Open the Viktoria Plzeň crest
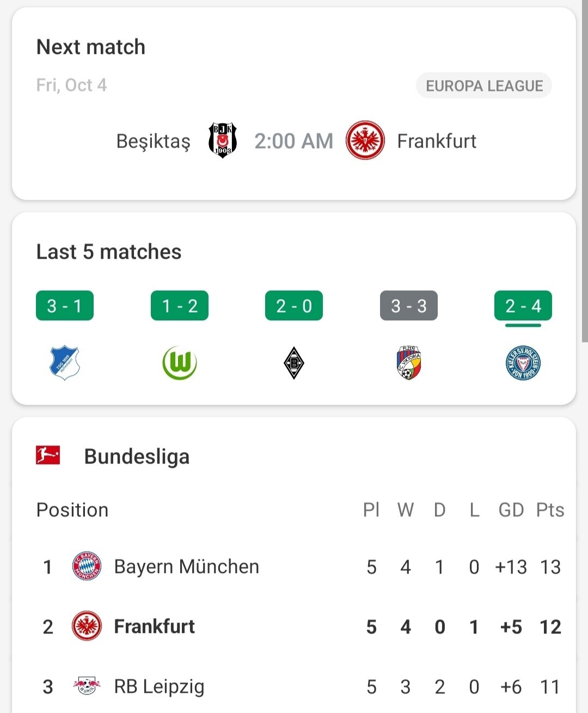This screenshot has height=713, width=588. click(409, 363)
